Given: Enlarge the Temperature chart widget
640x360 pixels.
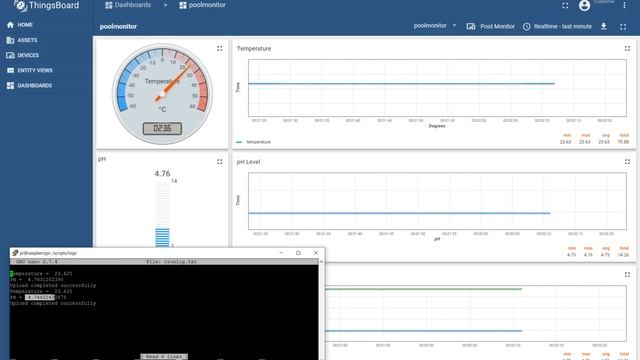Looking at the screenshot, I should [x=627, y=49].
